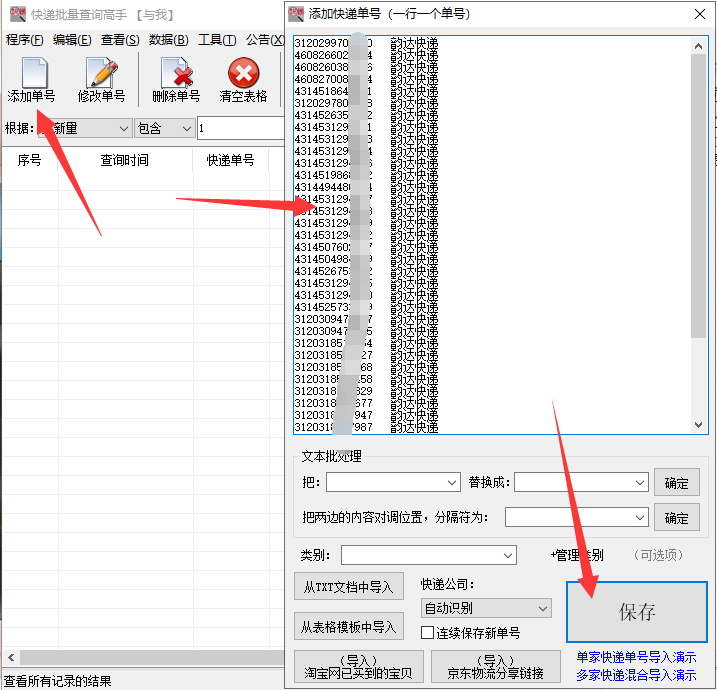Expand the 类别 category dropdown
Image resolution: width=717 pixels, height=690 pixels.
(x=507, y=555)
